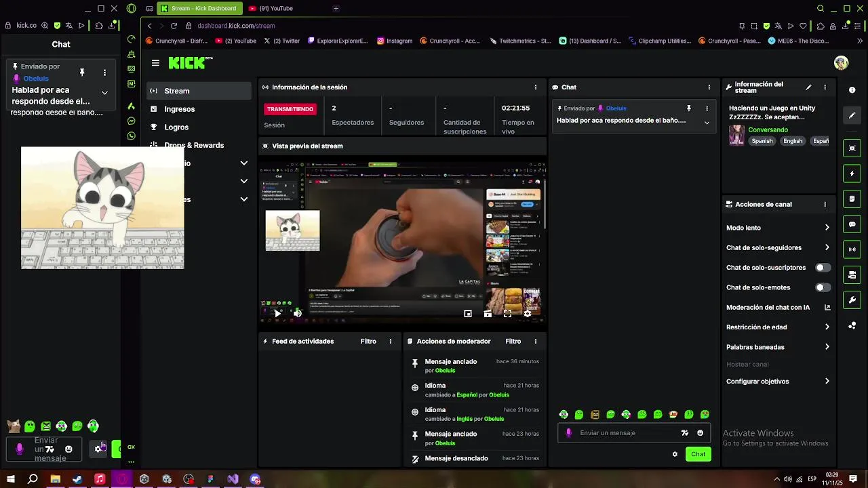The width and height of the screenshot is (868, 488).
Task: Play the stream preview video
Action: 277,313
